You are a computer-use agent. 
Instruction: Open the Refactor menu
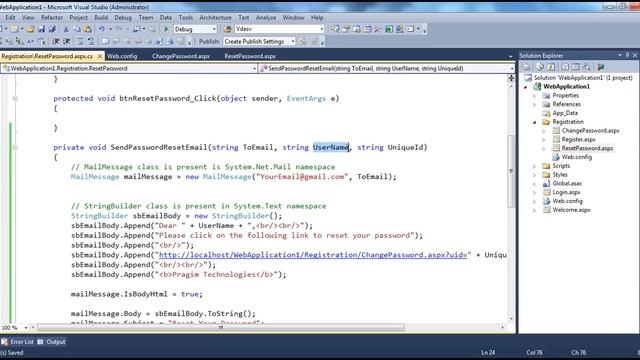[x=52, y=18]
